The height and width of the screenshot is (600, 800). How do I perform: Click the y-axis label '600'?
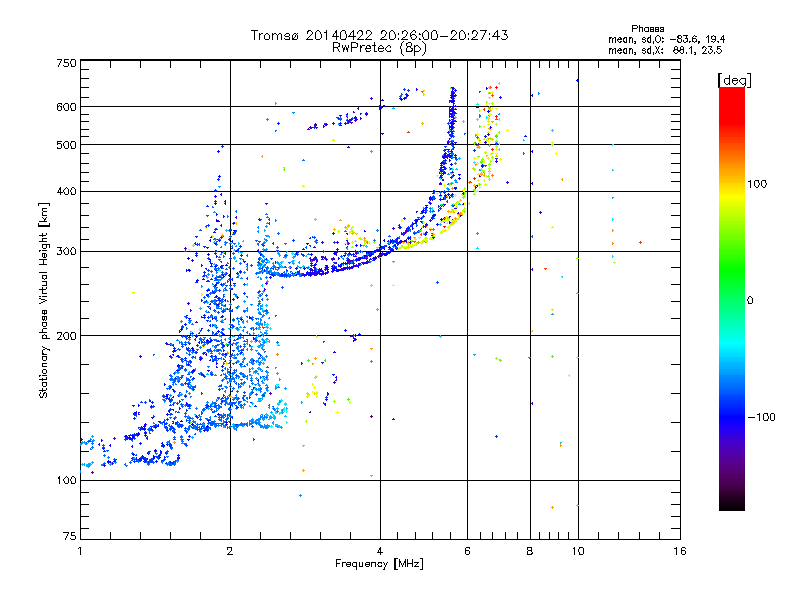click(66, 107)
